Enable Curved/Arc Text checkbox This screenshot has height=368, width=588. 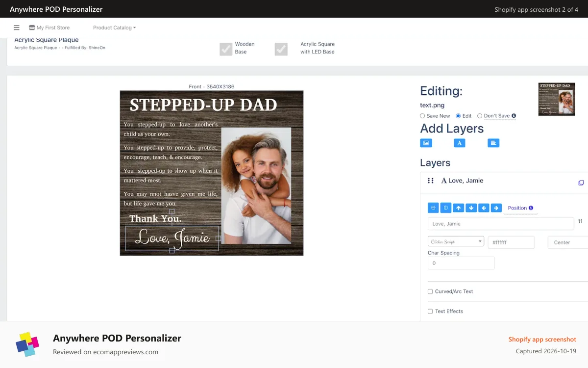tap(430, 291)
